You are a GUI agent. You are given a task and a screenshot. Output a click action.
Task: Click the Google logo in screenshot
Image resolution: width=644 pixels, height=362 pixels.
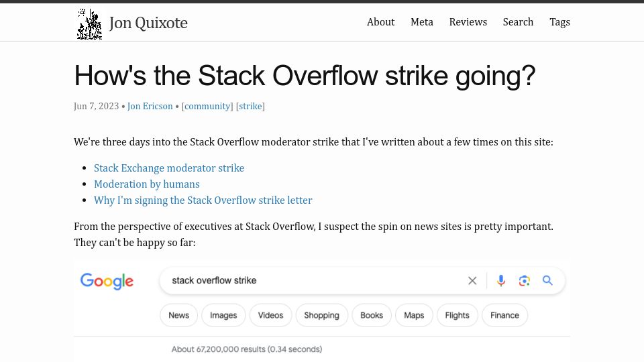[x=107, y=281]
